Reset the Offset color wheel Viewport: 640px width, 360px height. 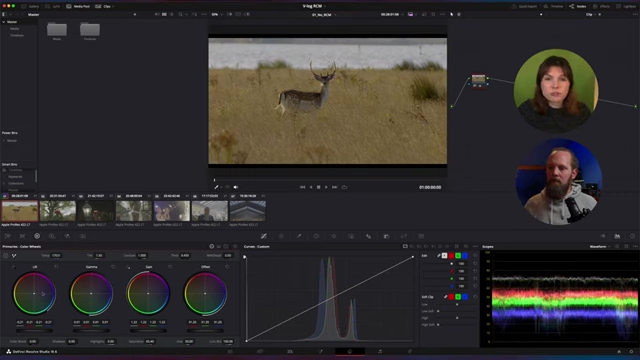click(x=227, y=267)
